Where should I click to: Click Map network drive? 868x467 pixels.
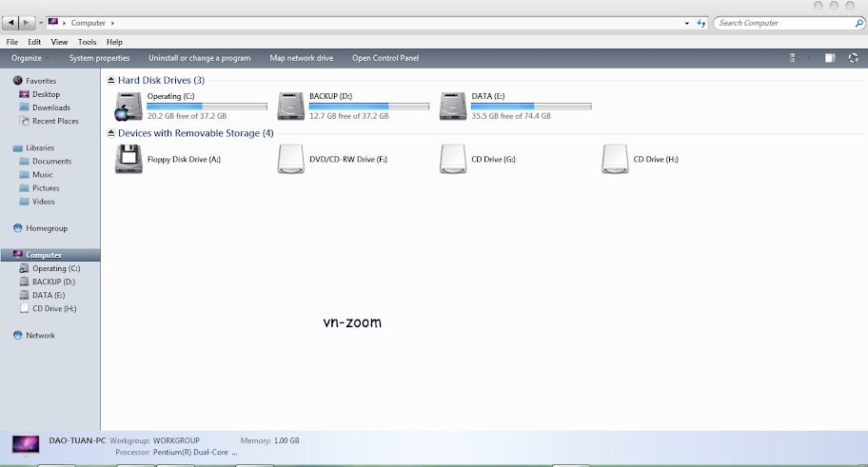pos(301,58)
